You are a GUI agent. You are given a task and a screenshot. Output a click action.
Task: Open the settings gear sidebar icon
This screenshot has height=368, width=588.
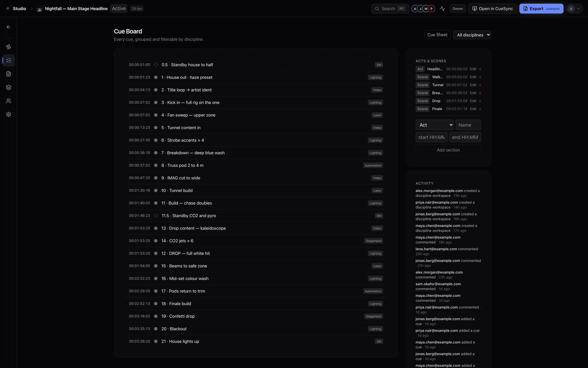coord(9,114)
